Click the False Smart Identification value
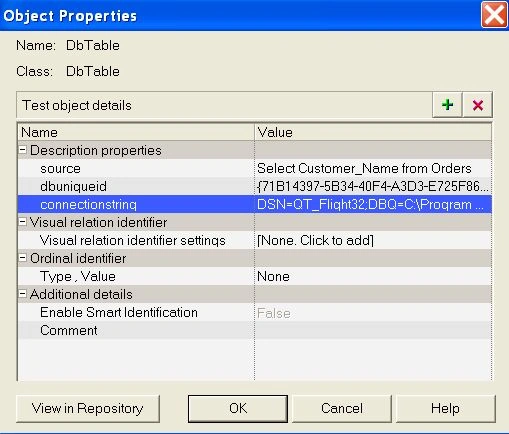The width and height of the screenshot is (509, 434). click(274, 313)
